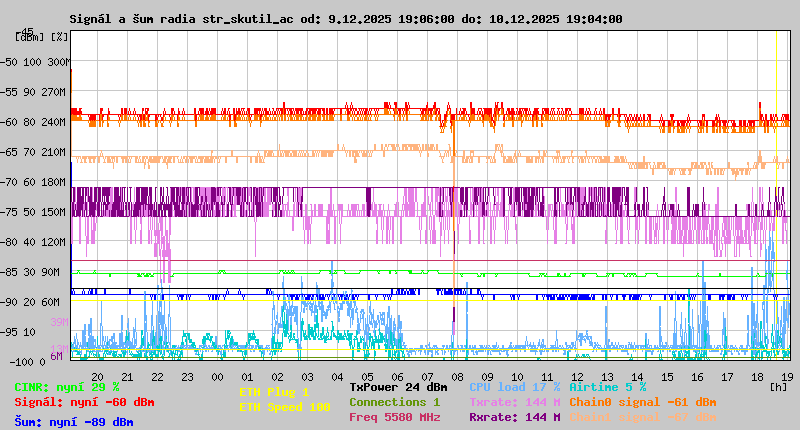Select the ETH Plug 1 legend label

pyautogui.click(x=274, y=392)
